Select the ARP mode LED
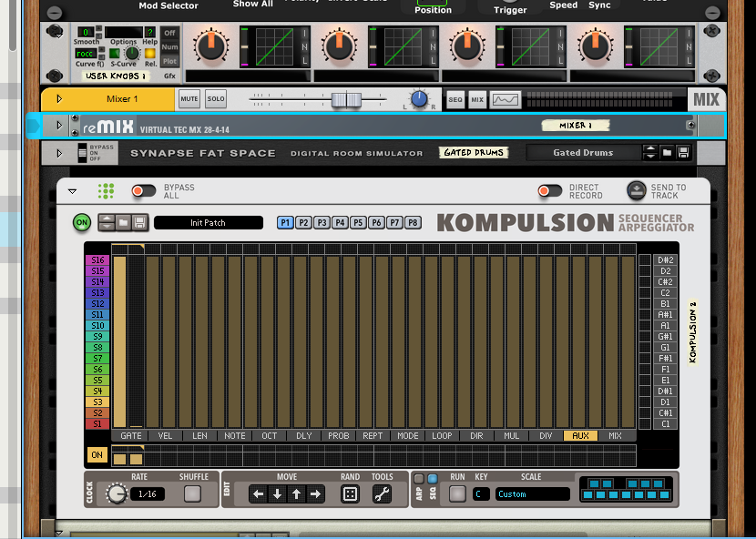The image size is (756, 539). (x=418, y=479)
